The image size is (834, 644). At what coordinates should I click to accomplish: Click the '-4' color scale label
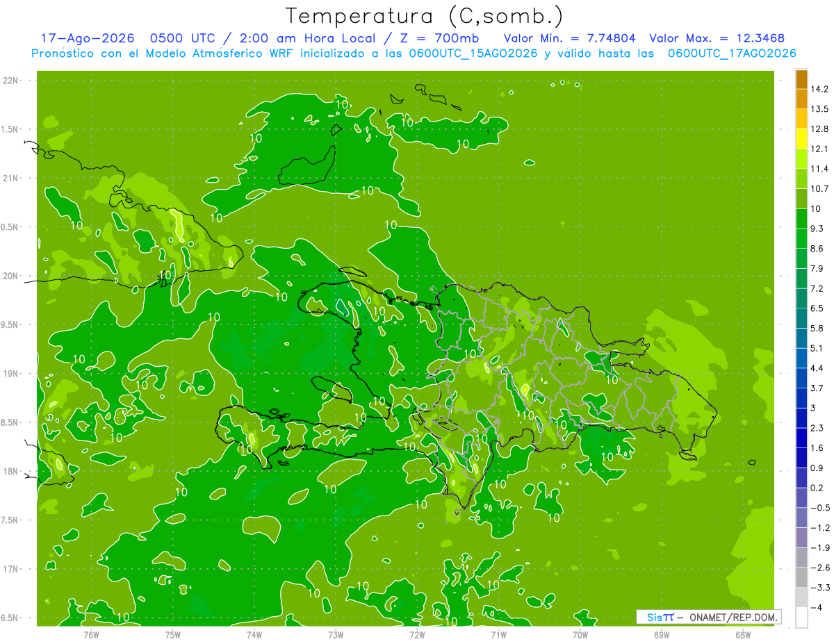(816, 608)
